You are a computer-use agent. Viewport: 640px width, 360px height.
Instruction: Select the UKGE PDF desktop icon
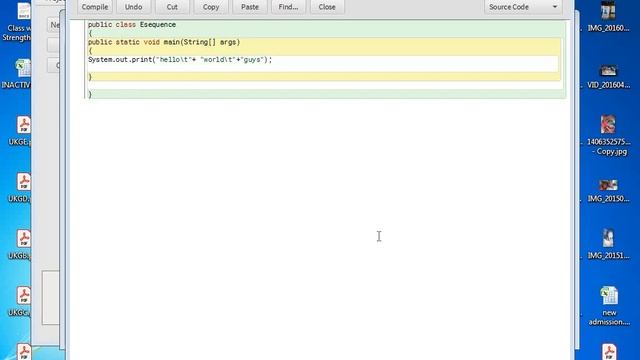(x=19, y=131)
